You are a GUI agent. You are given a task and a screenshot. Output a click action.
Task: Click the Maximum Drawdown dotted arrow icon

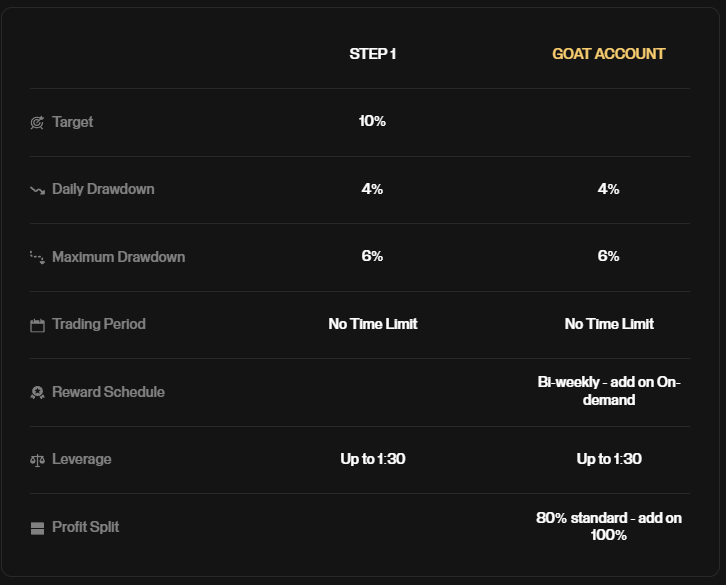point(38,258)
